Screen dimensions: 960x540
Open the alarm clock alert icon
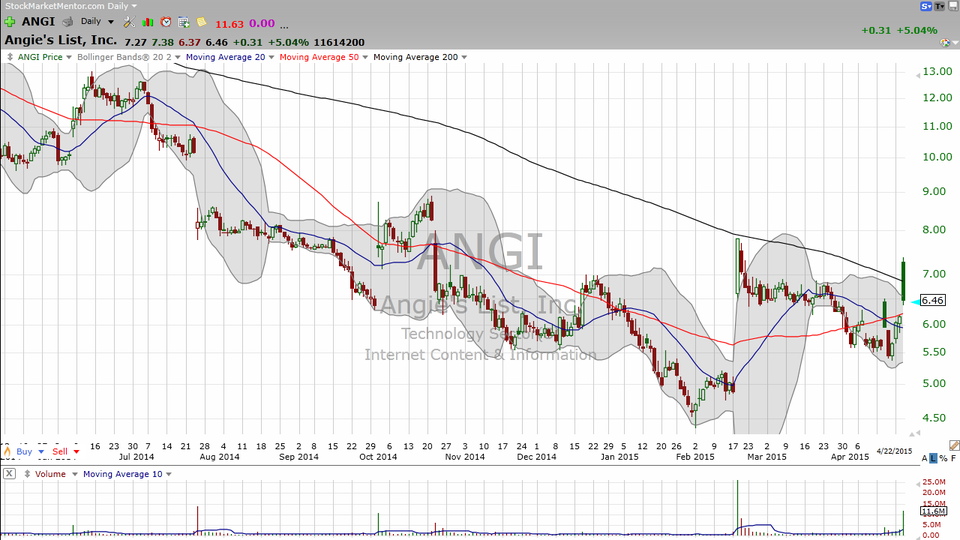point(166,22)
